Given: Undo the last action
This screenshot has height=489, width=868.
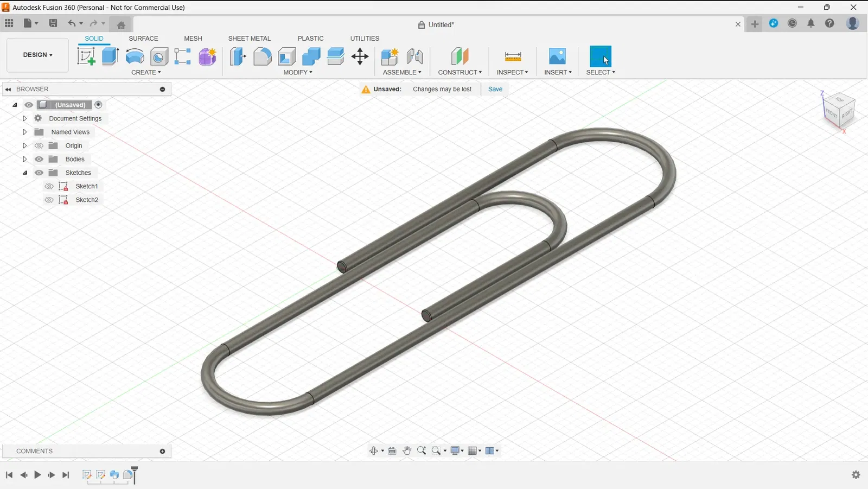Looking at the screenshot, I should tap(72, 23).
